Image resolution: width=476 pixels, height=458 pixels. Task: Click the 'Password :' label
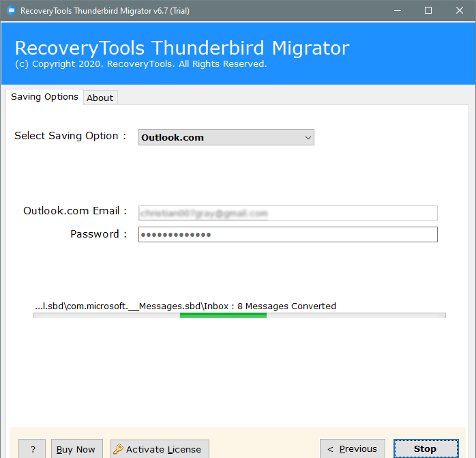coord(99,234)
